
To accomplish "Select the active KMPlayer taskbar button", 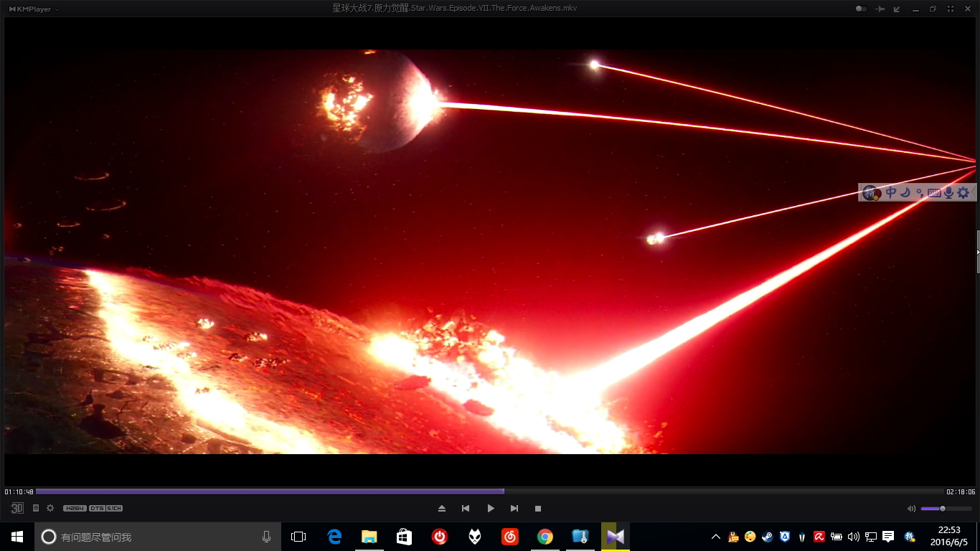I will [616, 537].
